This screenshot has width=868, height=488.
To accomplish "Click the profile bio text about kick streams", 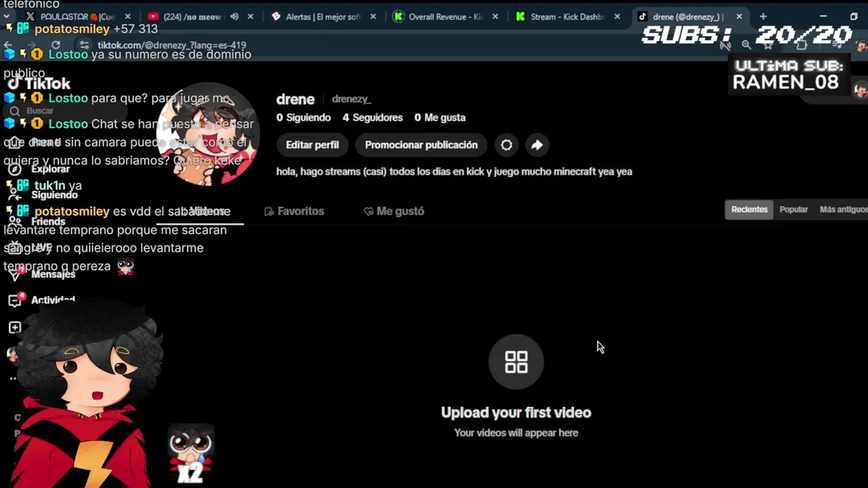I will pos(454,171).
